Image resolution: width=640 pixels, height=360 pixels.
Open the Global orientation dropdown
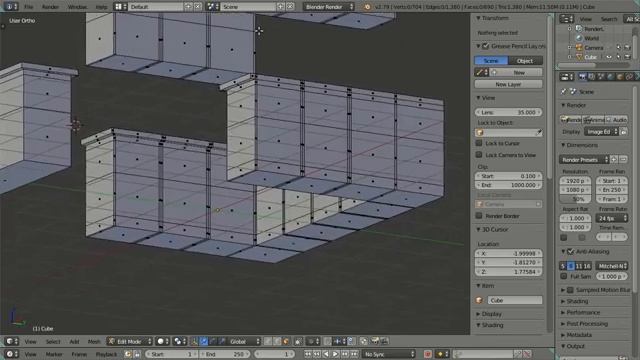point(244,341)
